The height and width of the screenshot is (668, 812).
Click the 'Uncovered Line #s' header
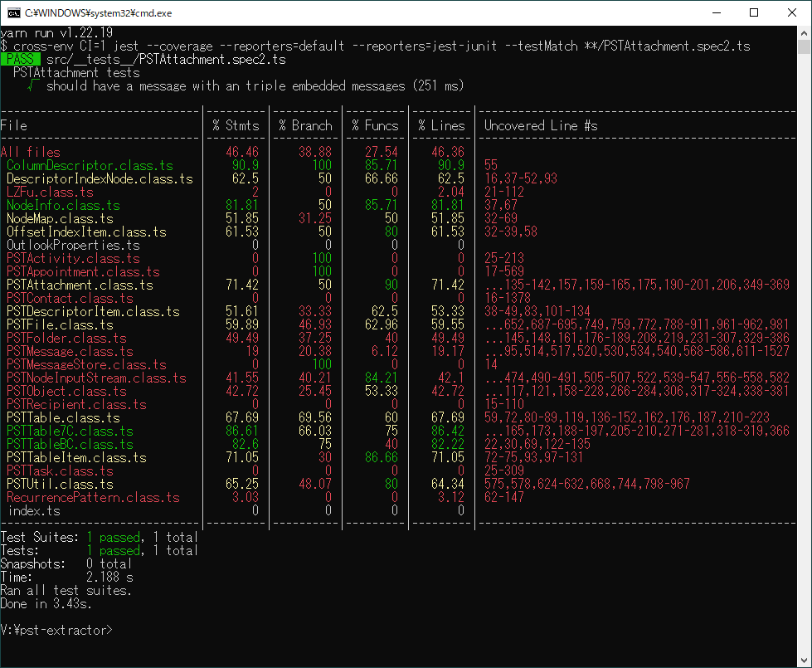tap(541, 125)
